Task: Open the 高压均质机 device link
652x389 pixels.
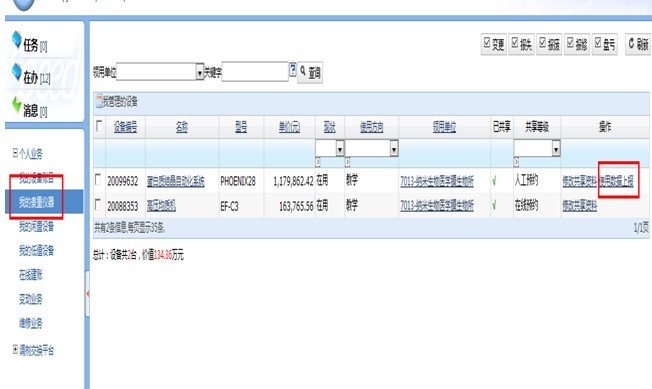Action: pyautogui.click(x=161, y=205)
